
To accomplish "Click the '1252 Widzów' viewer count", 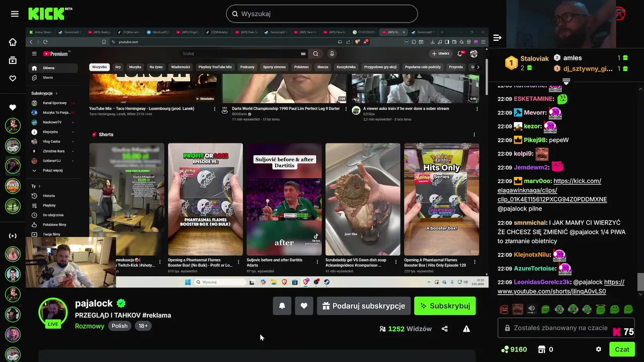I will (406, 329).
